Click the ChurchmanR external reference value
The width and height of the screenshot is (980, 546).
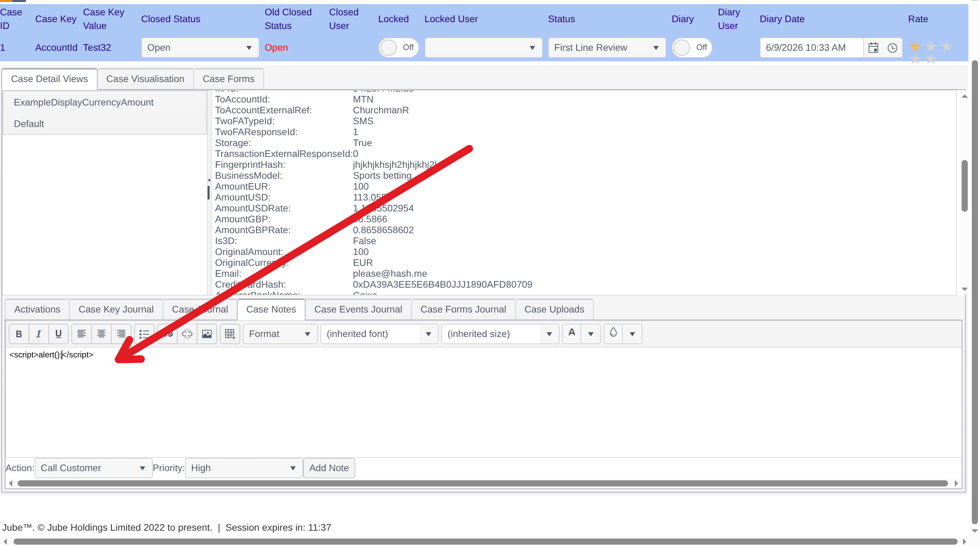coord(381,110)
